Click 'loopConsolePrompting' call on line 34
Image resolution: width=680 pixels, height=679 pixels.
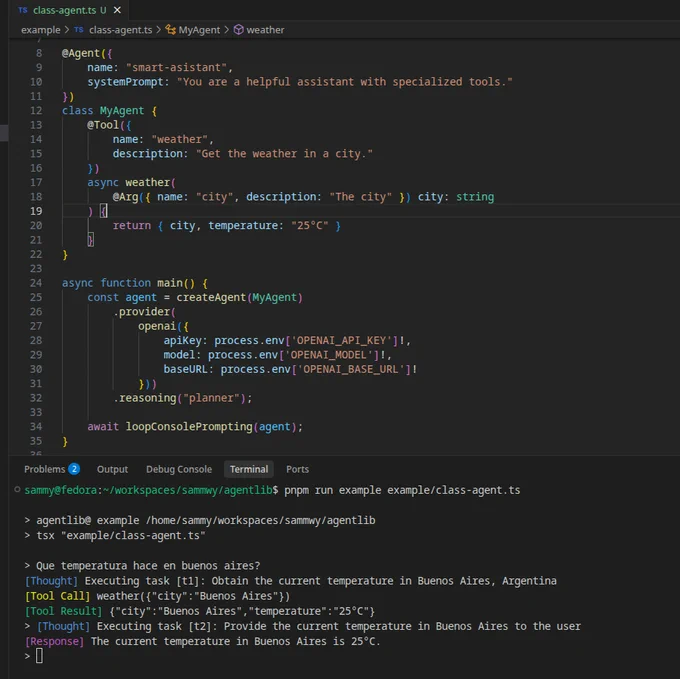coord(189,427)
